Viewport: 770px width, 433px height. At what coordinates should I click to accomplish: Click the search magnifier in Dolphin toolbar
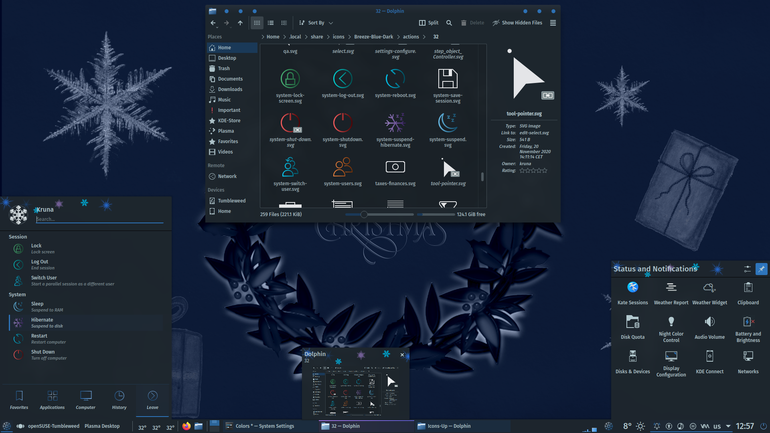click(x=449, y=23)
